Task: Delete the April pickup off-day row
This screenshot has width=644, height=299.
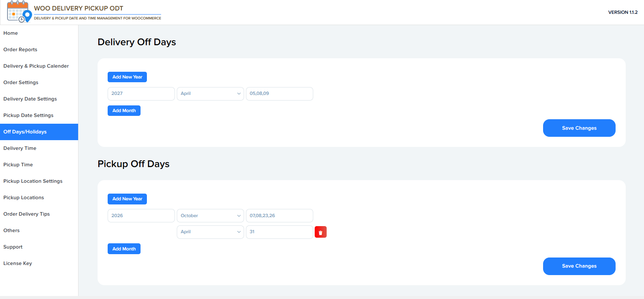Action: pyautogui.click(x=320, y=232)
